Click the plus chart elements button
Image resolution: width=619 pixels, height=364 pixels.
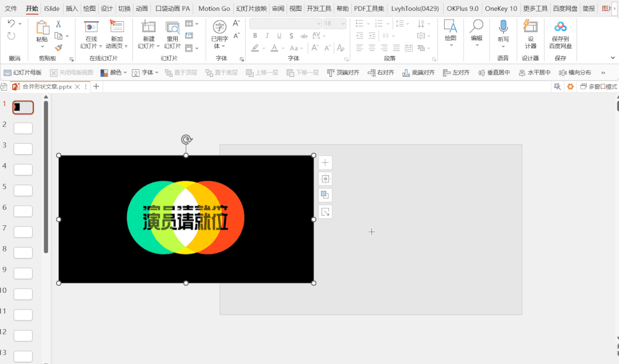click(x=325, y=163)
